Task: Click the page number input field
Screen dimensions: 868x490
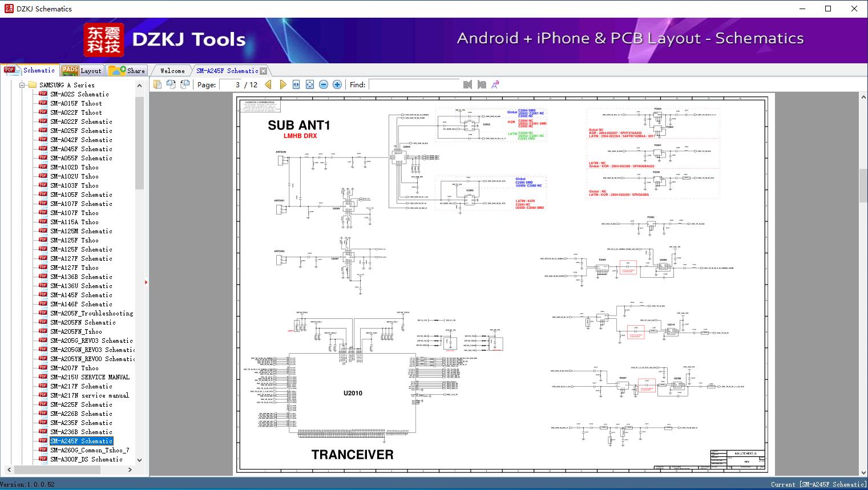Action: tap(231, 84)
